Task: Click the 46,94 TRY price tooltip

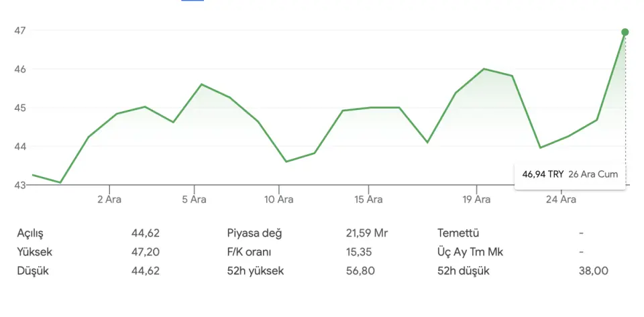Action: (x=570, y=174)
